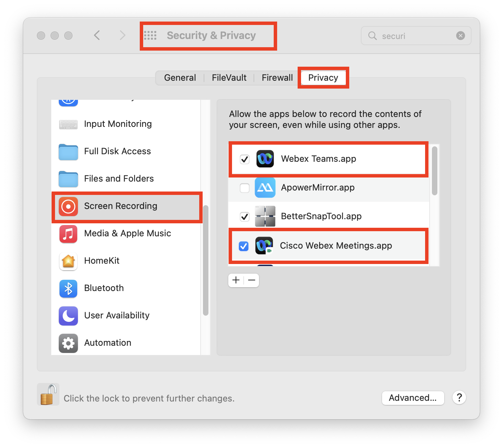Click the HomeKit house icon
The image size is (503, 448).
pyautogui.click(x=68, y=261)
